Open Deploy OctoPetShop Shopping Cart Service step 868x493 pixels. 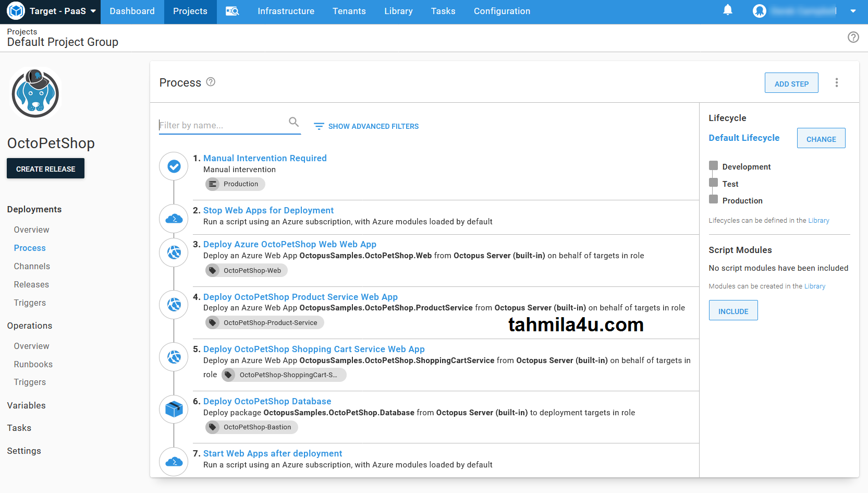coord(314,349)
